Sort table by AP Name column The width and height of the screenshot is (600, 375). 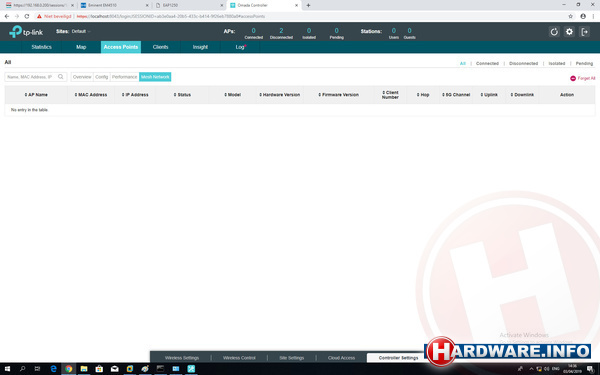[36, 95]
